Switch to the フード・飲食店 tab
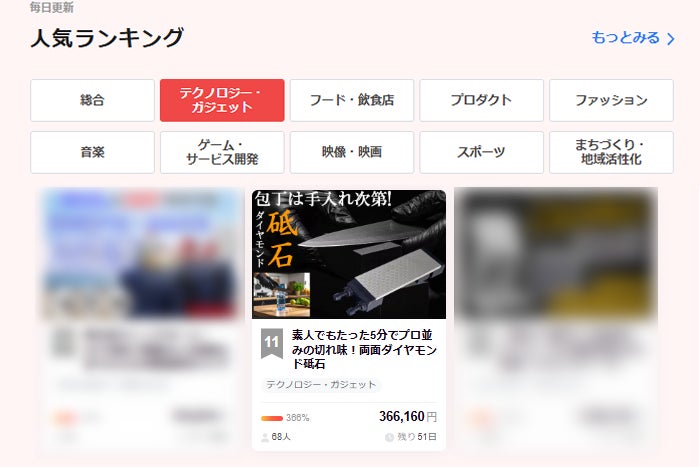The height and width of the screenshot is (467, 700). pos(352,100)
